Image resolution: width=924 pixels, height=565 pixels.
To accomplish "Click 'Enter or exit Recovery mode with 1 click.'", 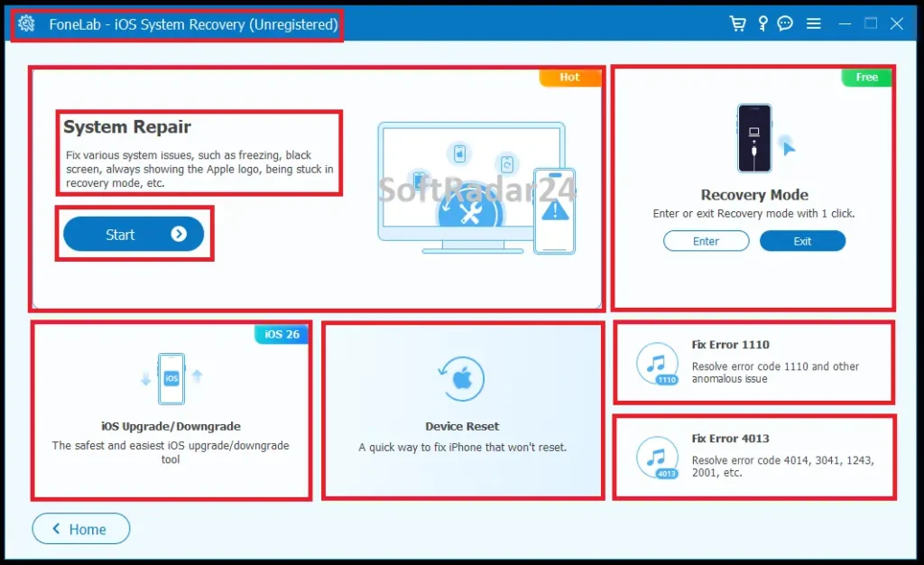I will pos(753,213).
